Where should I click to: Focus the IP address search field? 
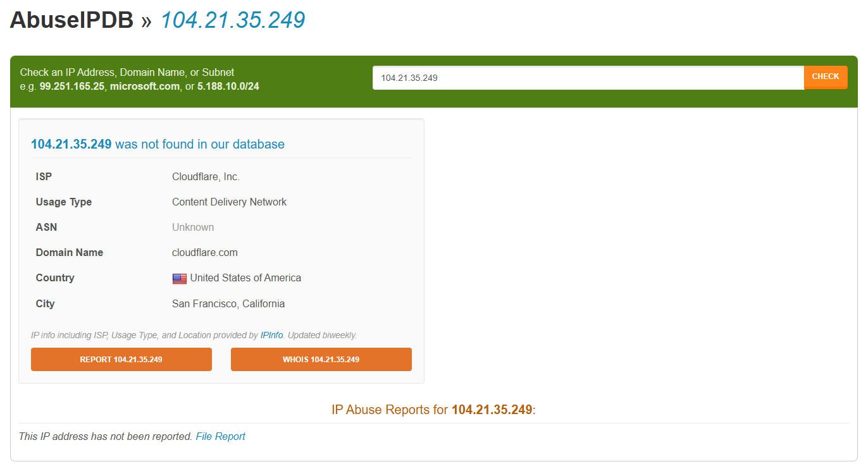(588, 78)
